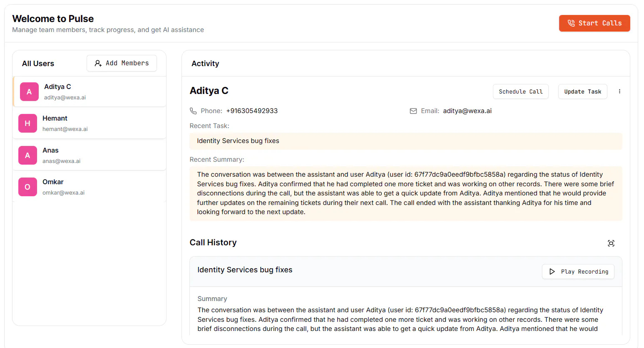Click the Call History heading
This screenshot has width=644, height=348.
[213, 242]
